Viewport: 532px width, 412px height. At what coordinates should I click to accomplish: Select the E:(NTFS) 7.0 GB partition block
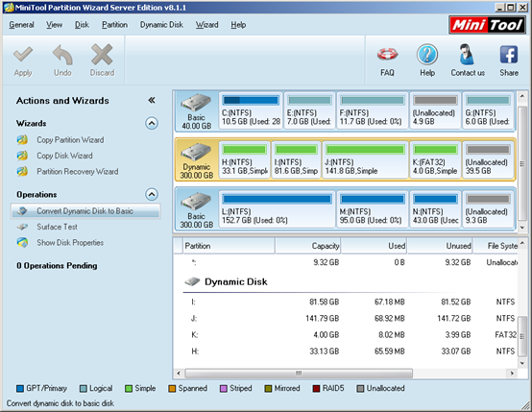tap(309, 110)
